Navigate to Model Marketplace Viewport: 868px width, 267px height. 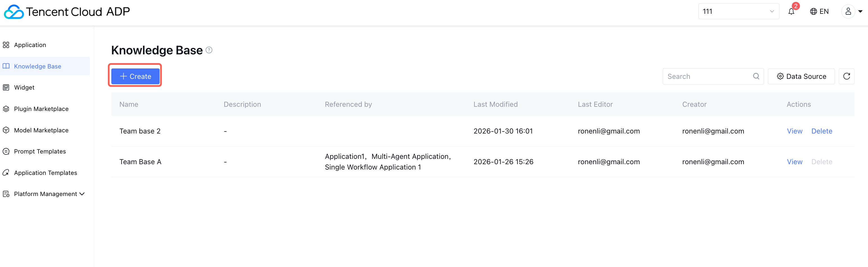(x=41, y=130)
